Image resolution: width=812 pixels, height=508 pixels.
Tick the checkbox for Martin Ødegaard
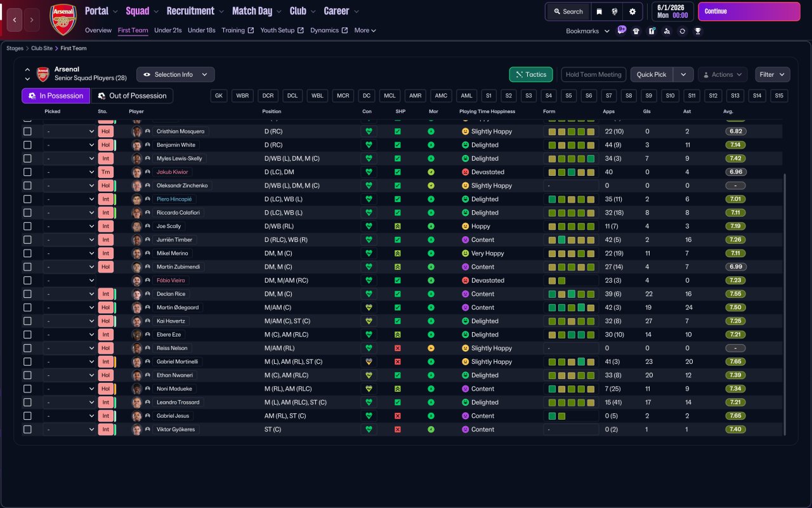(x=27, y=307)
